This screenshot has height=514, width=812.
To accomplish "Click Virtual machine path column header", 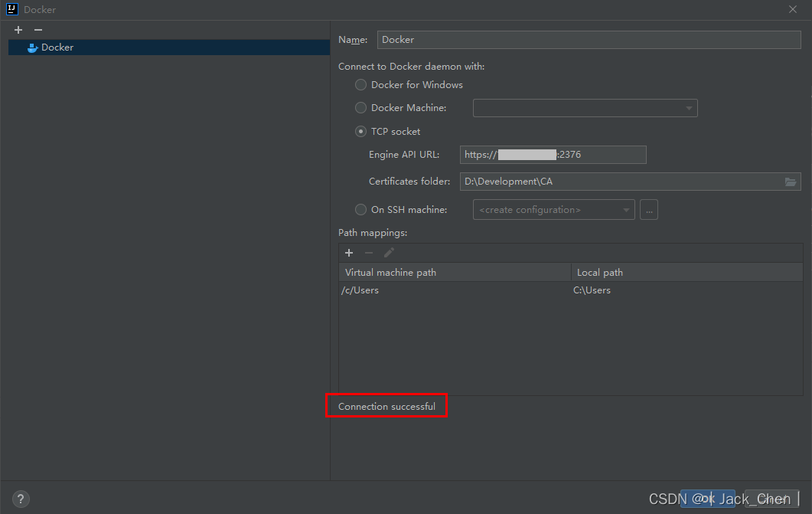I will (x=455, y=272).
